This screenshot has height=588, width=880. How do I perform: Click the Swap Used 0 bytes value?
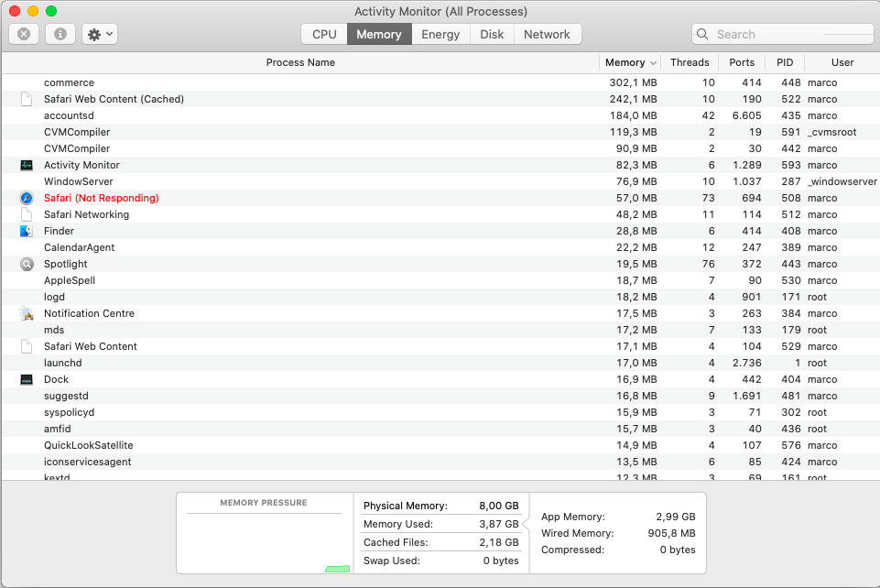click(501, 561)
